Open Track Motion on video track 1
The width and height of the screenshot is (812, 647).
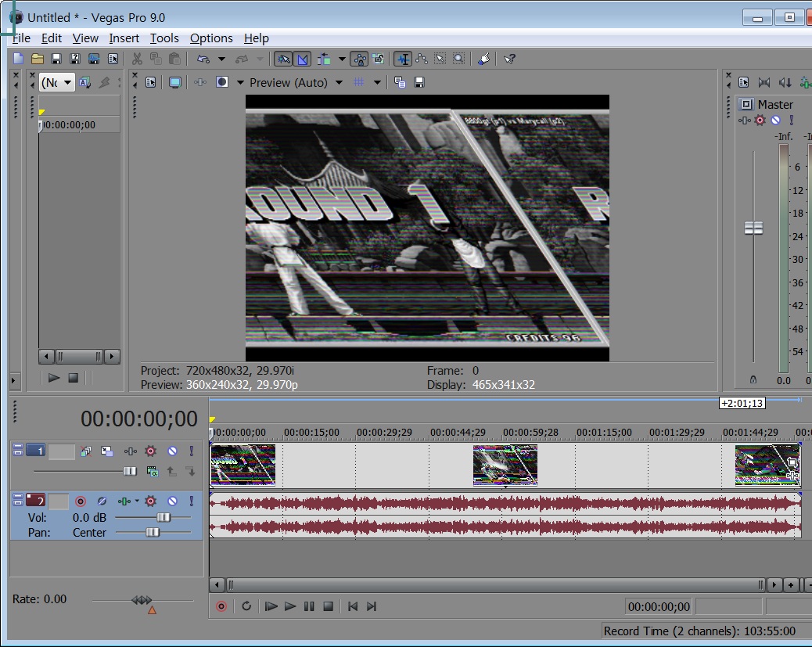106,451
